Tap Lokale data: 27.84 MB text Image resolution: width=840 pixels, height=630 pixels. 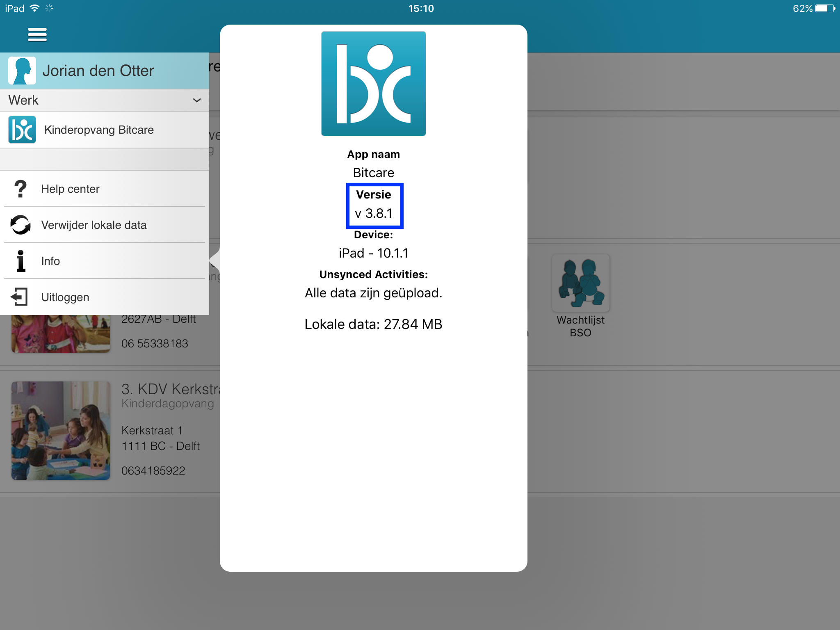(373, 324)
